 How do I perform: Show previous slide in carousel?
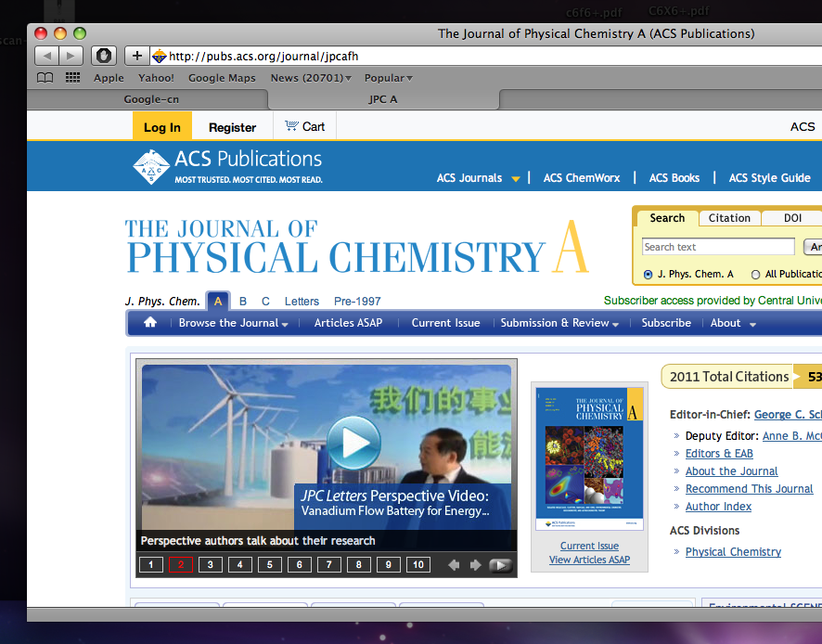454,565
